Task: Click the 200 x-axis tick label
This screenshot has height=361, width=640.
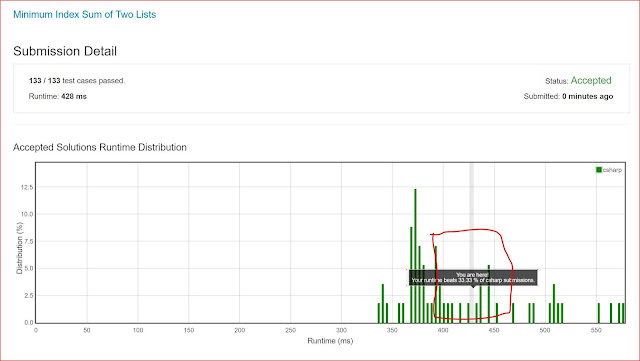Action: tap(239, 330)
